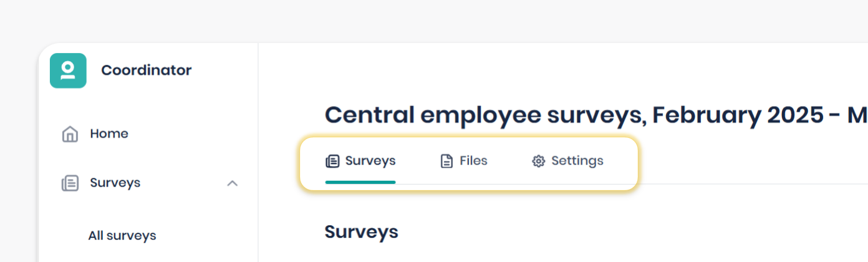Open the Settings tab label
The image size is (868, 262).
(x=577, y=161)
